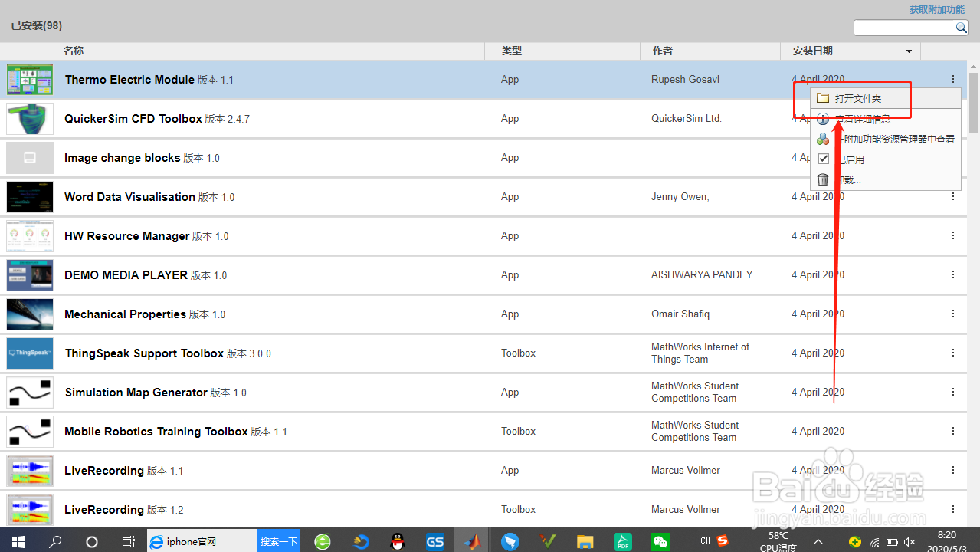Open options menu for LiveRecording 1.1
The image size is (980, 552).
953,470
